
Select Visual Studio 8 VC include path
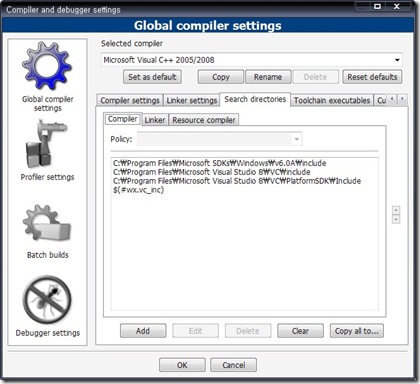[212, 172]
